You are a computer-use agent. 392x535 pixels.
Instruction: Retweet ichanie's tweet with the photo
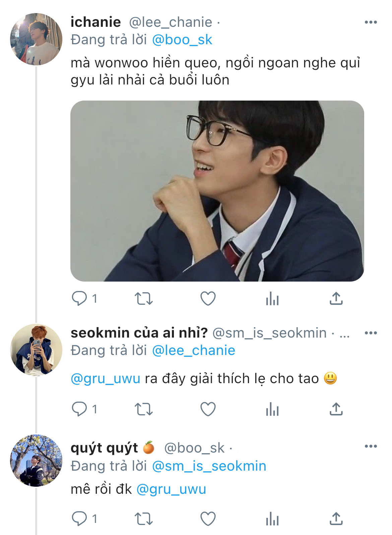(144, 298)
